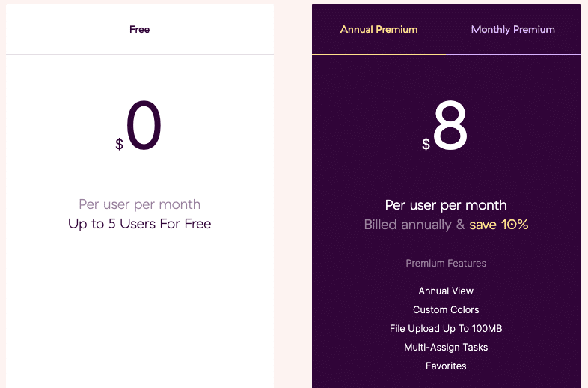The height and width of the screenshot is (388, 588).
Task: Switch to the Annual Premium tab
Action: 379,30
